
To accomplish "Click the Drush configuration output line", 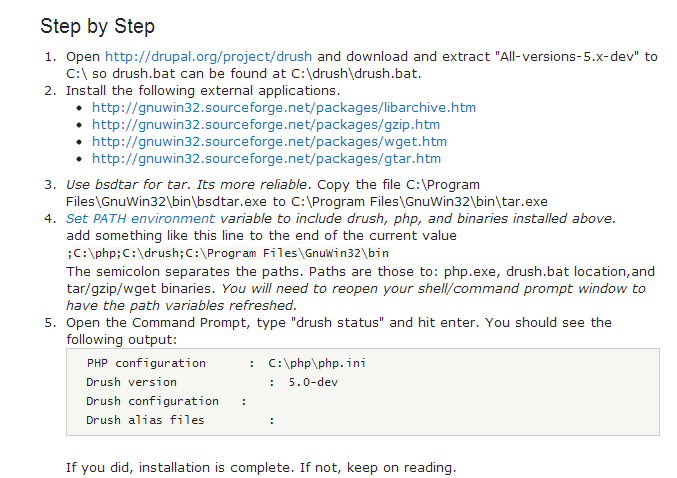I will coord(166,401).
